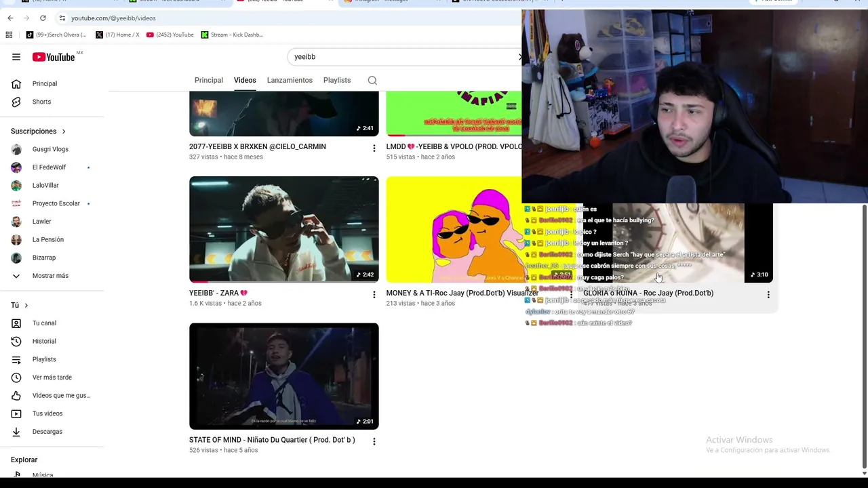Click the browser forward arrow
The width and height of the screenshot is (868, 488).
(26, 18)
